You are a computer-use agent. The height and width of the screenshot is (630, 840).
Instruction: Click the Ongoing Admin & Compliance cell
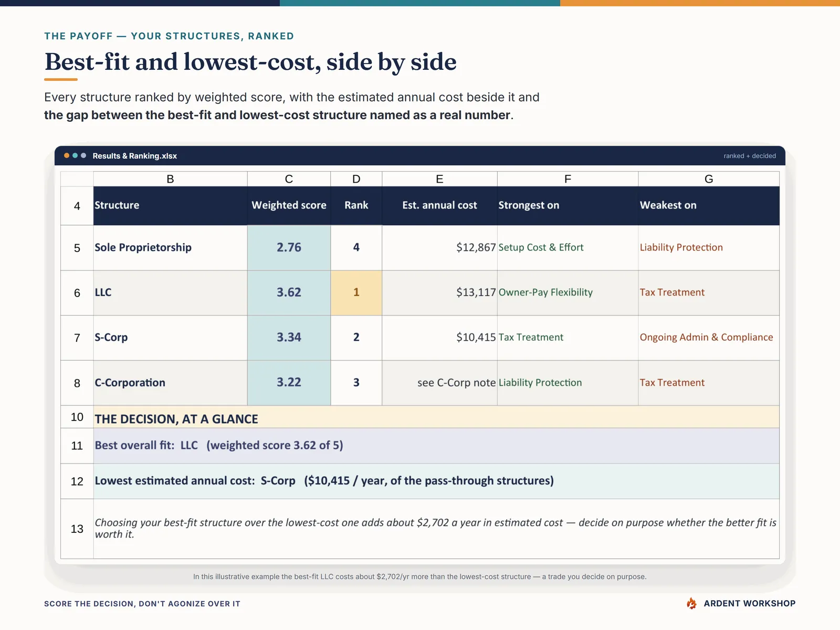(x=709, y=338)
